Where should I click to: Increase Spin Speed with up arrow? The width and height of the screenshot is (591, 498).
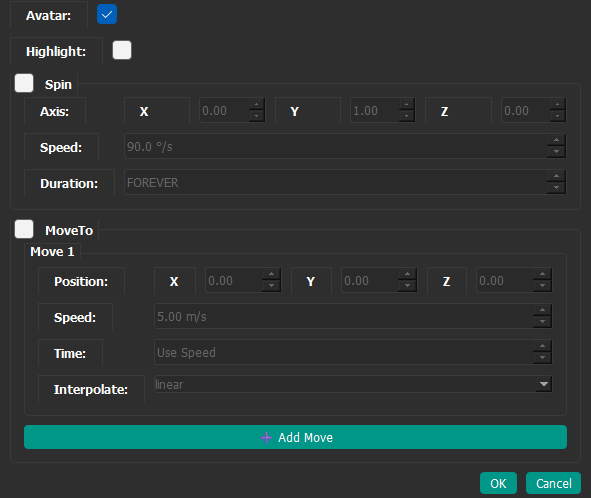[x=556, y=140]
